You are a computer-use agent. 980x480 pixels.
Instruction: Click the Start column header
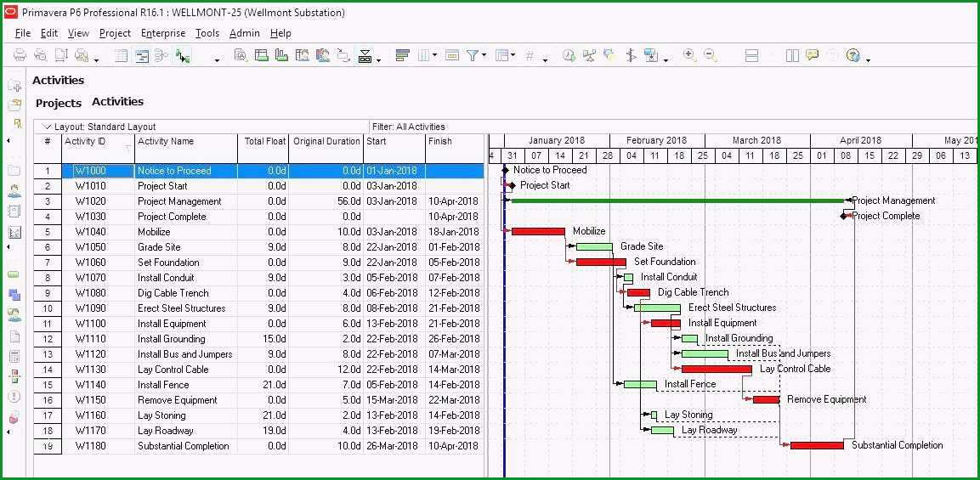[394, 149]
